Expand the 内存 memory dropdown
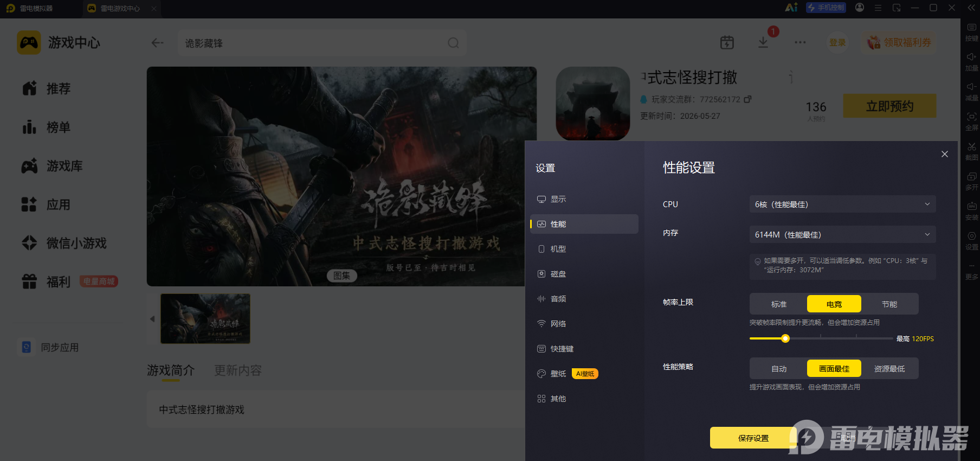The height and width of the screenshot is (461, 980). tap(843, 235)
